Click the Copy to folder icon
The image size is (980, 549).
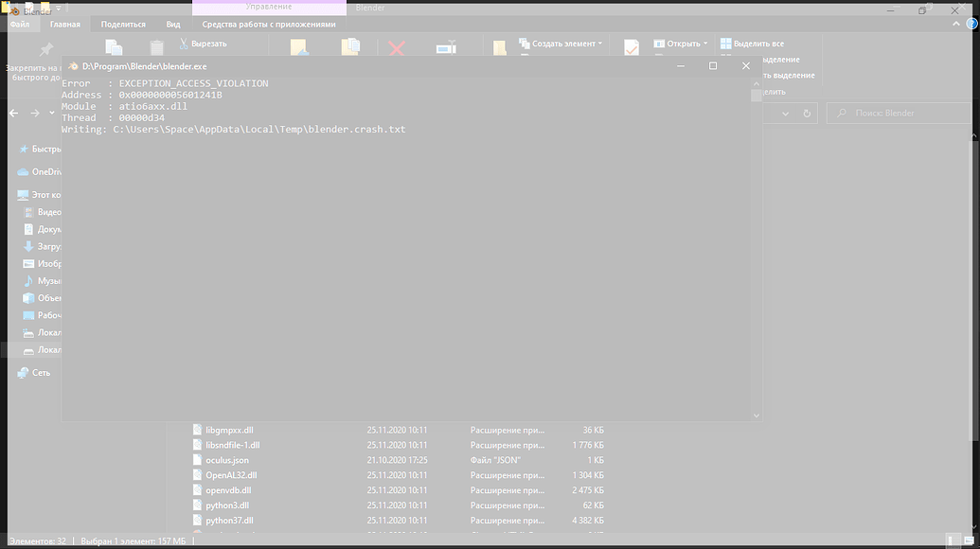pos(350,48)
